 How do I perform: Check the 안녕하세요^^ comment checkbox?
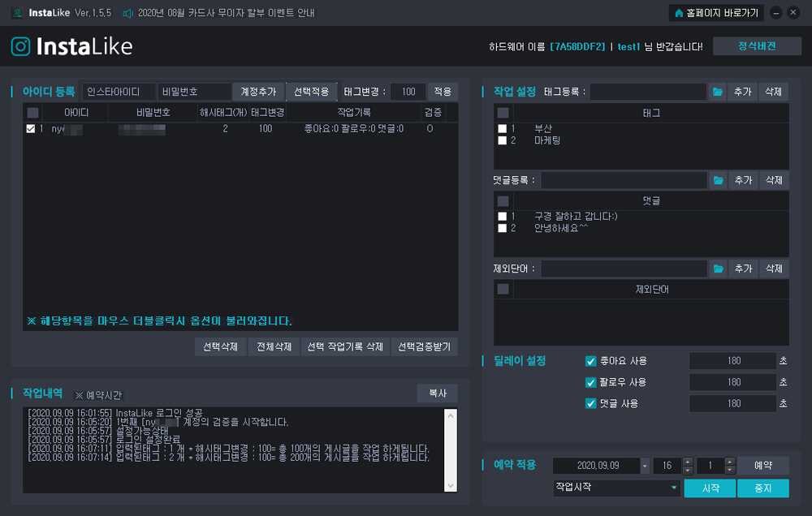pyautogui.click(x=503, y=228)
